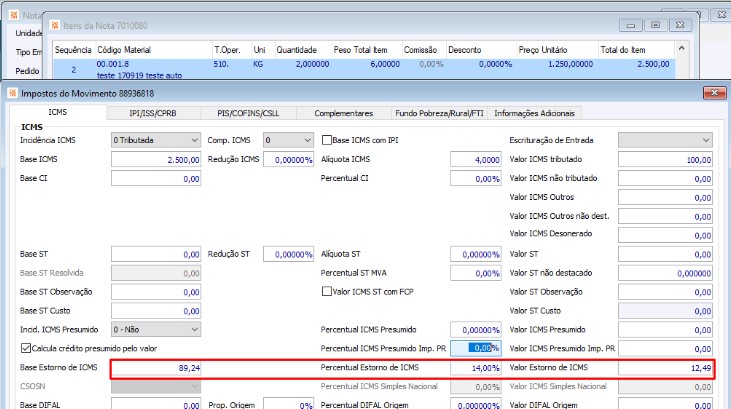
Task: Click the Preço Unitário column header
Action: coord(557,50)
